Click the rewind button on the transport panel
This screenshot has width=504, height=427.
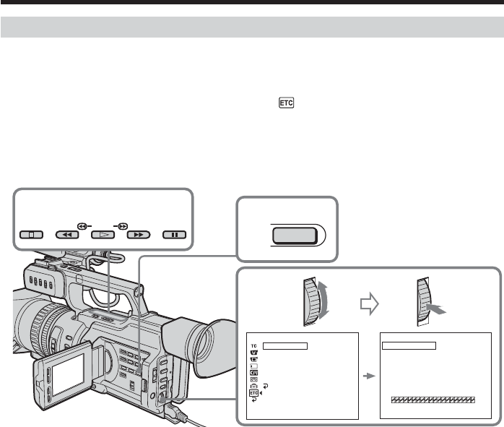tap(67, 235)
